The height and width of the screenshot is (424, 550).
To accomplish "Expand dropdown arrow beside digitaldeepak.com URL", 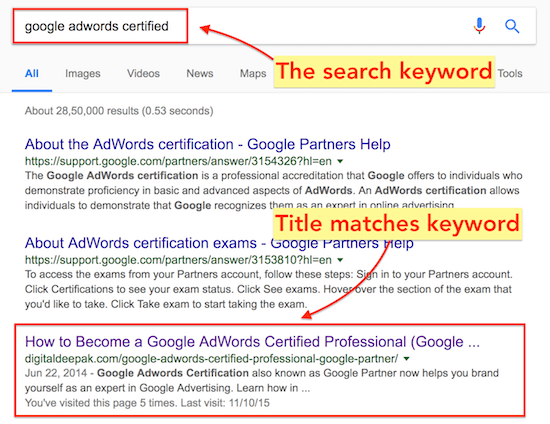I will pyautogui.click(x=406, y=359).
